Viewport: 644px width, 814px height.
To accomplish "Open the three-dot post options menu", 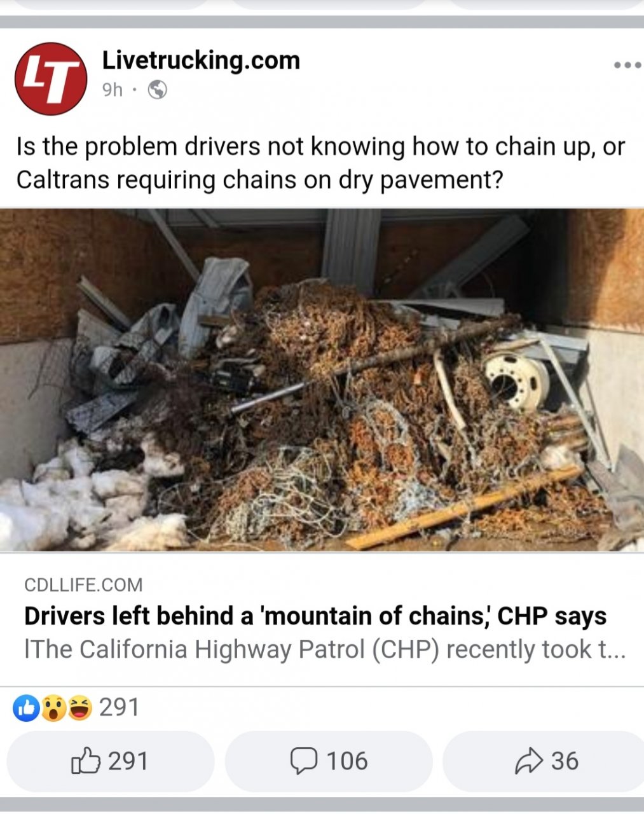I will tap(627, 65).
